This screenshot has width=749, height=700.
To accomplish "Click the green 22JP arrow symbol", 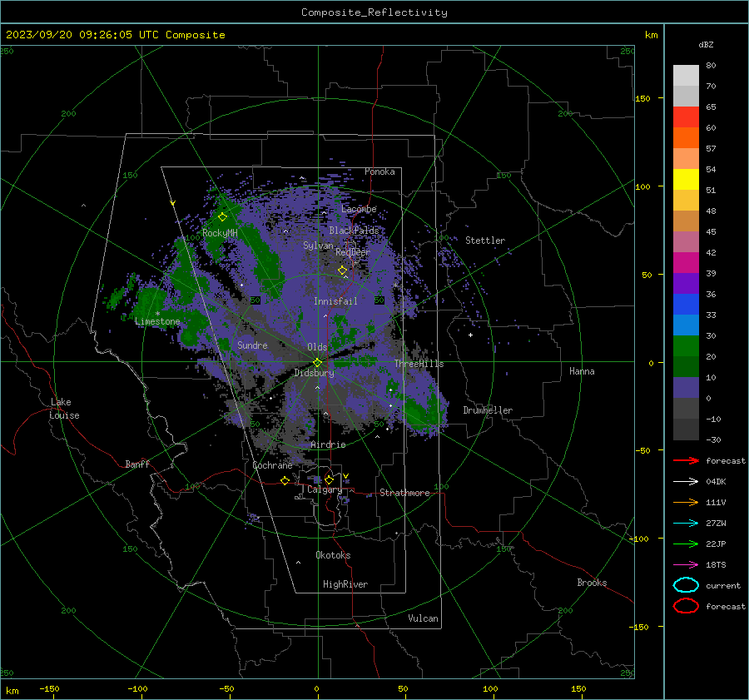I will pyautogui.click(x=686, y=544).
